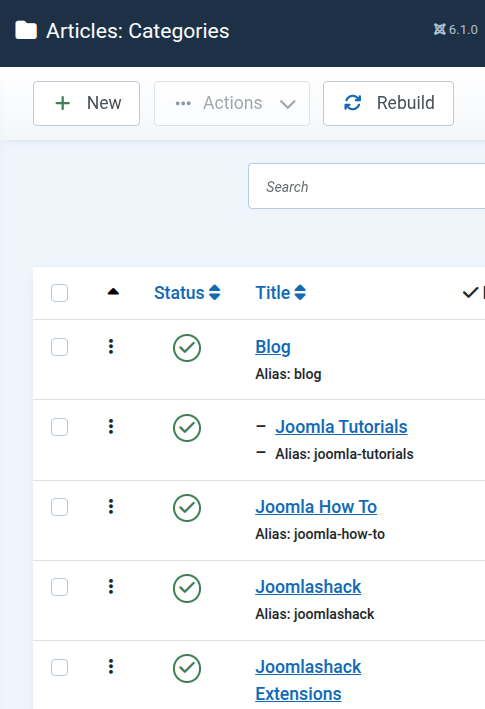This screenshot has height=709, width=485.
Task: Click the version number 6.1.0
Action: (463, 30)
